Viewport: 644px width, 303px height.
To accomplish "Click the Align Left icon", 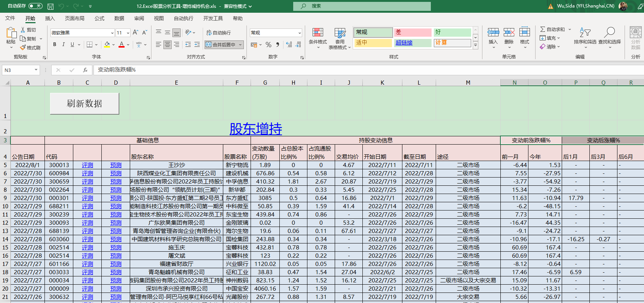I will tap(159, 45).
